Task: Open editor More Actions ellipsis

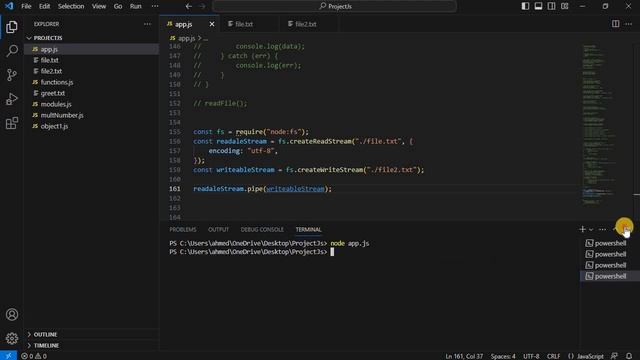Action: [628, 24]
